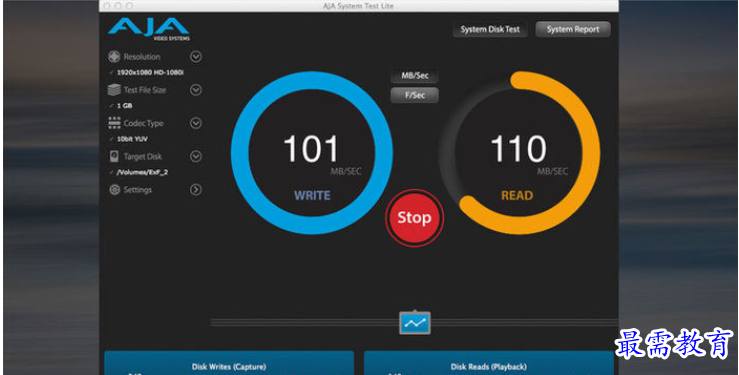Select the 1 GB file size value

coord(124,106)
